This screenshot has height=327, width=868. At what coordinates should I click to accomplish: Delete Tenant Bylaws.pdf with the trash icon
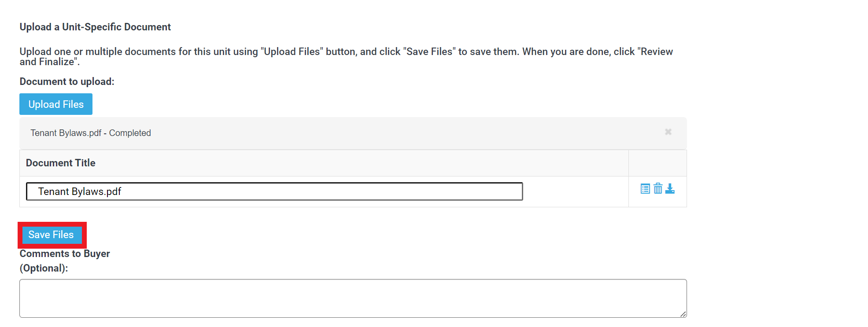click(x=658, y=188)
